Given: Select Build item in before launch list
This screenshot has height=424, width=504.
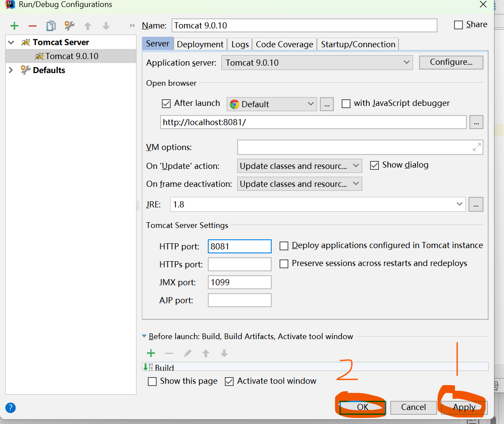Looking at the screenshot, I should pos(315,366).
